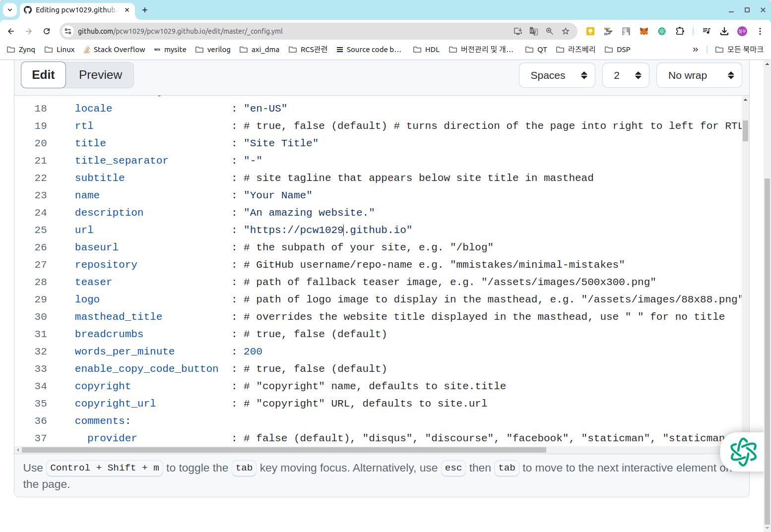Click the zoom magnifier icon in the address bar
The width and height of the screenshot is (771, 532).
click(549, 31)
